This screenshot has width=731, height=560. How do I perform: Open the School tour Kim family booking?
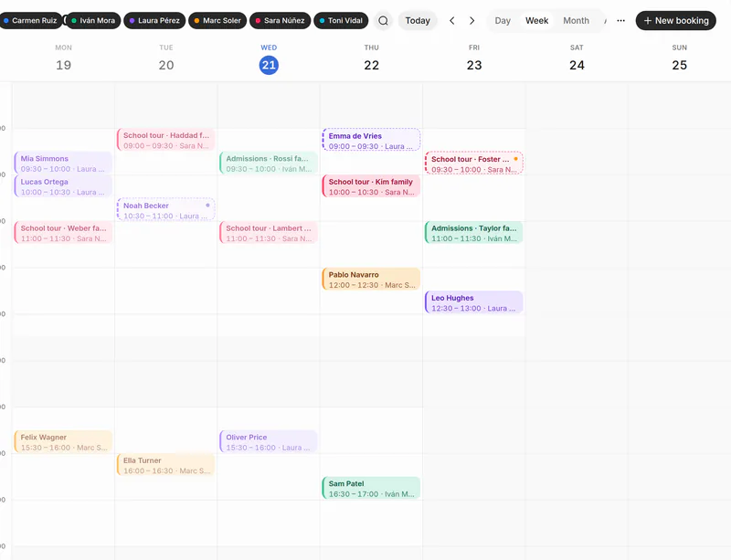[371, 186]
